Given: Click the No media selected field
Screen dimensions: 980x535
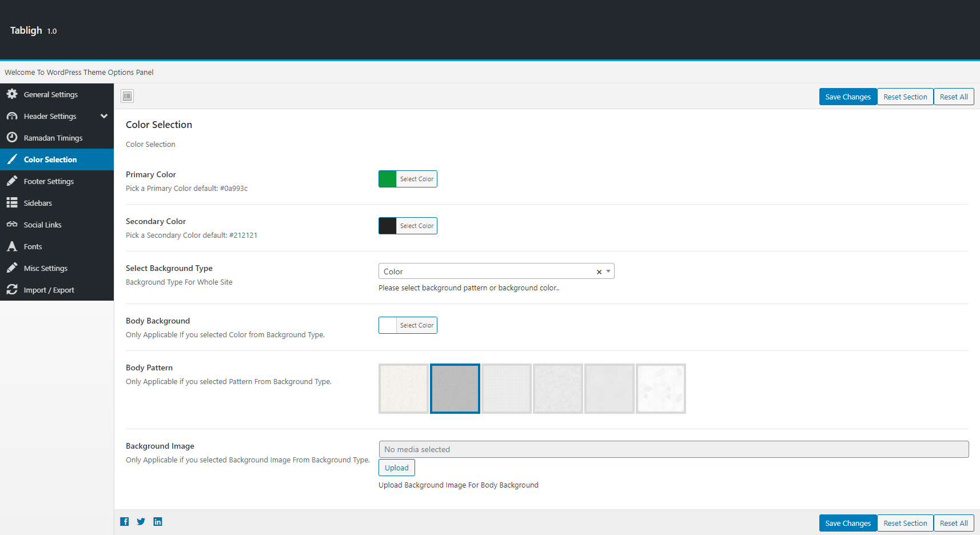Looking at the screenshot, I should pos(673,449).
